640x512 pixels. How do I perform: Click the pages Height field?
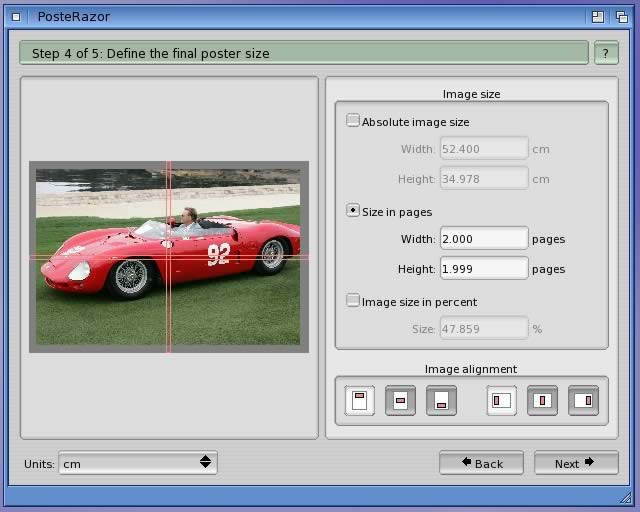pyautogui.click(x=483, y=269)
